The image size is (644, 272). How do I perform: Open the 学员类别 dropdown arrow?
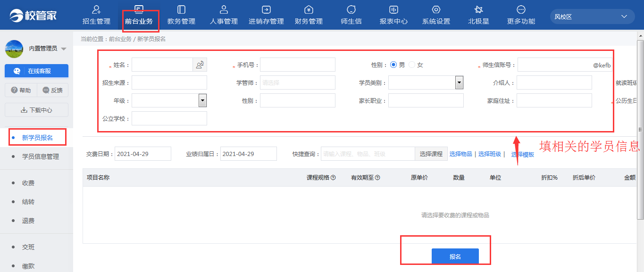pos(459,82)
